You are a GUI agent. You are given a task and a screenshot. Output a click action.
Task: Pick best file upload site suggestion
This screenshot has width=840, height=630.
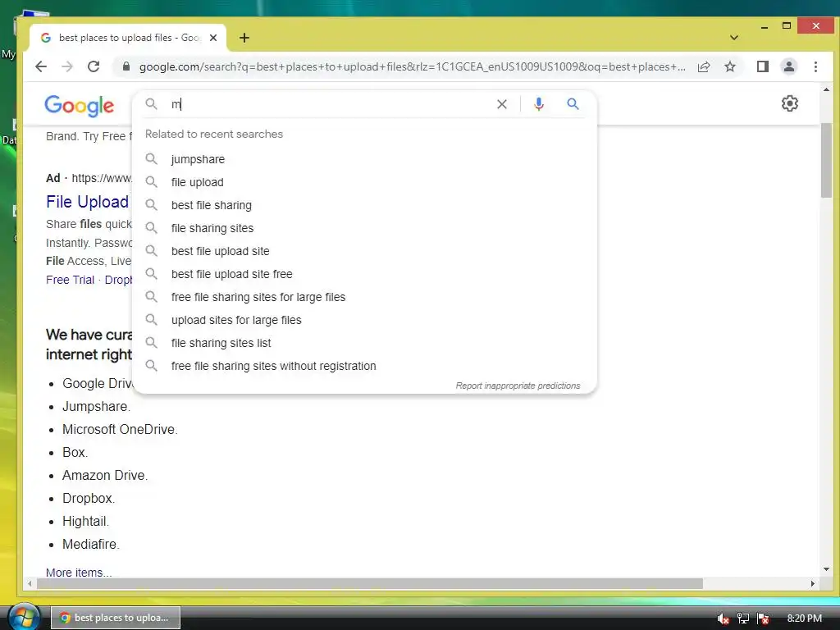[x=364, y=251]
